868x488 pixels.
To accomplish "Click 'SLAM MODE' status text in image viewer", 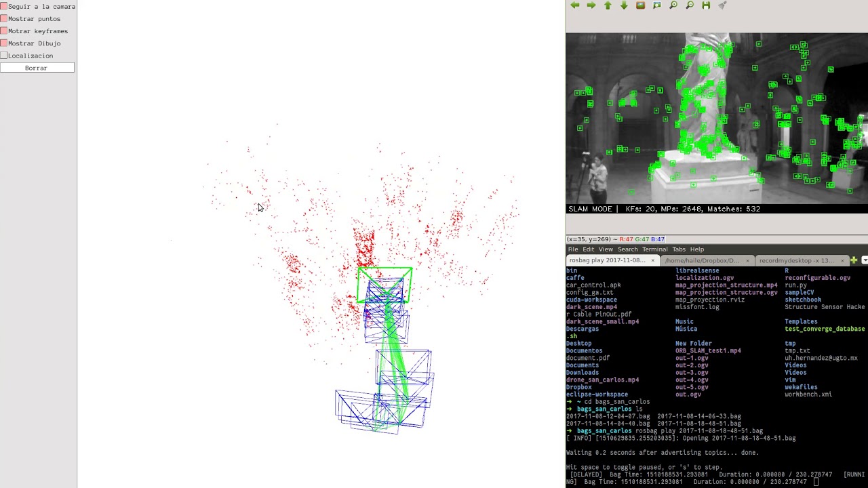I will click(x=590, y=209).
